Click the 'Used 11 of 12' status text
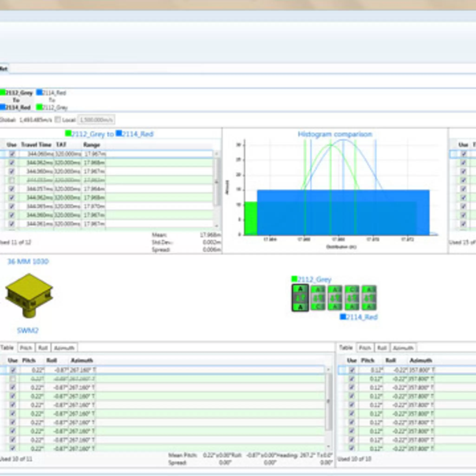Screen dimensions: 476x476 point(16,242)
